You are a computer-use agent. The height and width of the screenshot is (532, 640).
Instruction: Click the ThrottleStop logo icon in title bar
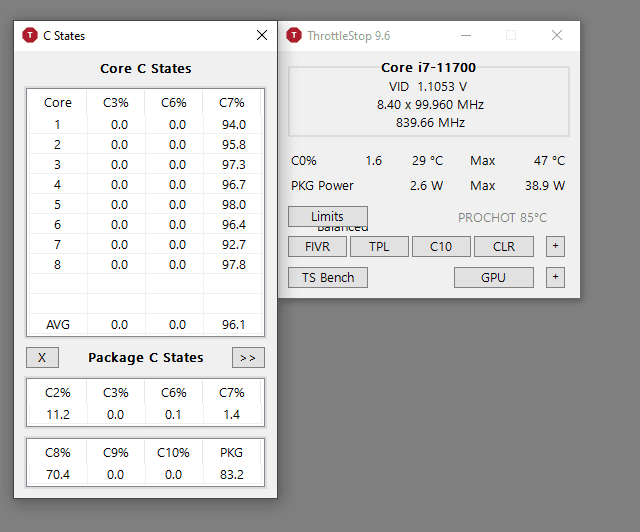coord(294,36)
